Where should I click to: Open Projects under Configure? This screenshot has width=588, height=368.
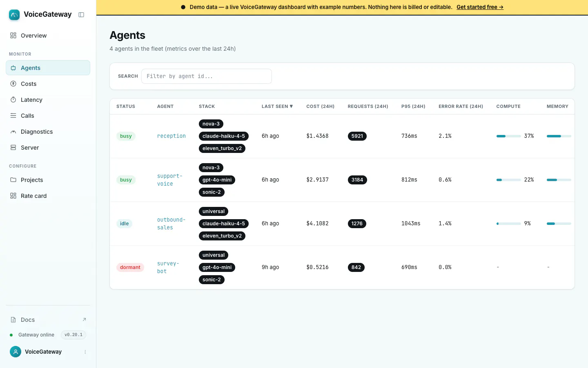coord(48,180)
